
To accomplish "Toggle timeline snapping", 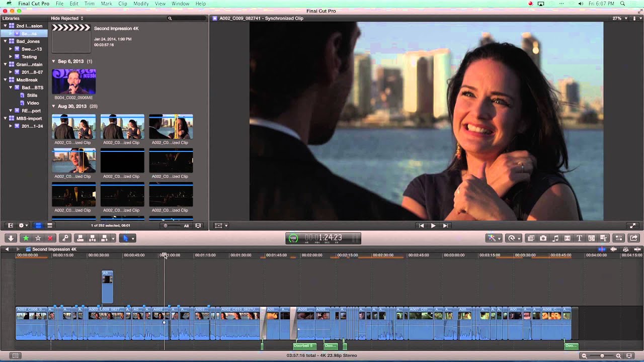I will (637, 249).
